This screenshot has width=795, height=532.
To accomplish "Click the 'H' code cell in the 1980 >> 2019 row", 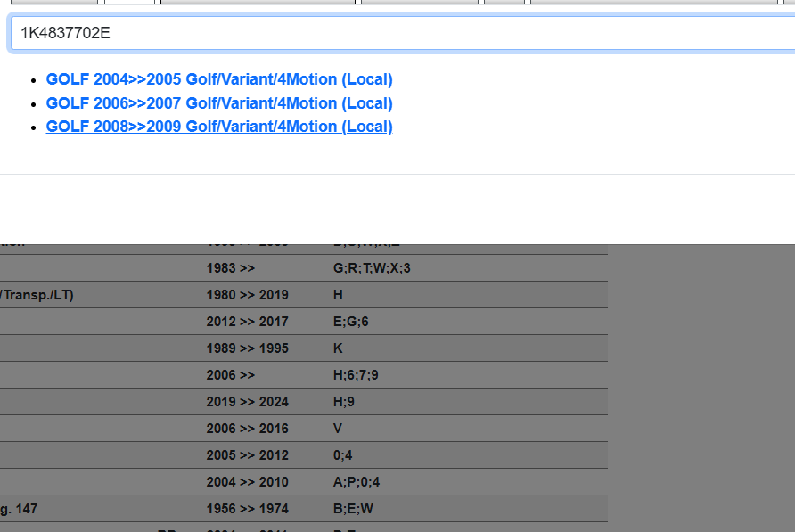I will point(338,295).
